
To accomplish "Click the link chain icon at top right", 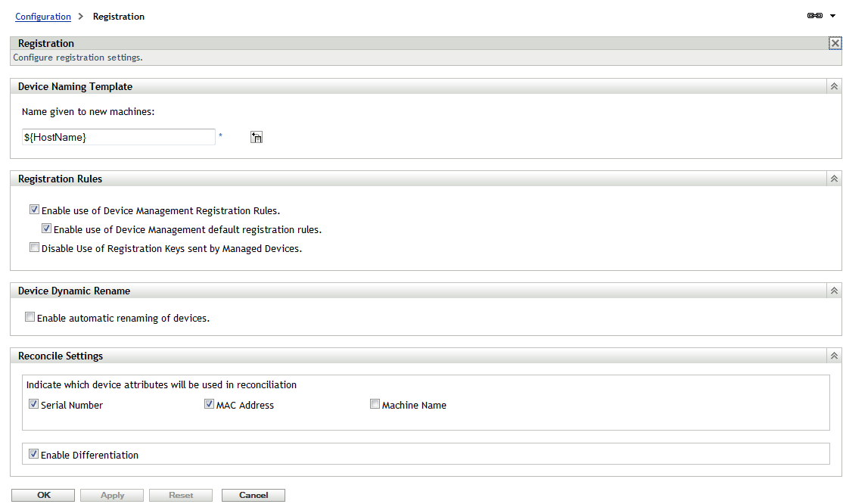I will tap(814, 16).
